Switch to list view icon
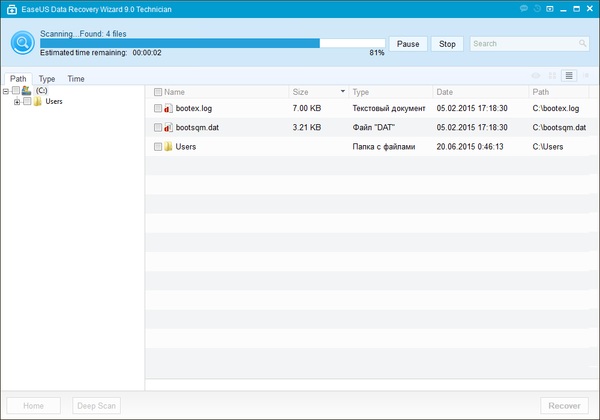Viewport: 600px width, 420px height. click(569, 76)
